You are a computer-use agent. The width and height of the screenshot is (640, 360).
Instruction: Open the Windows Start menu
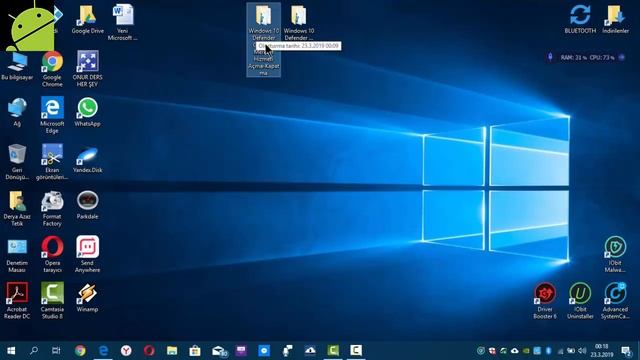pyautogui.click(x=11, y=351)
